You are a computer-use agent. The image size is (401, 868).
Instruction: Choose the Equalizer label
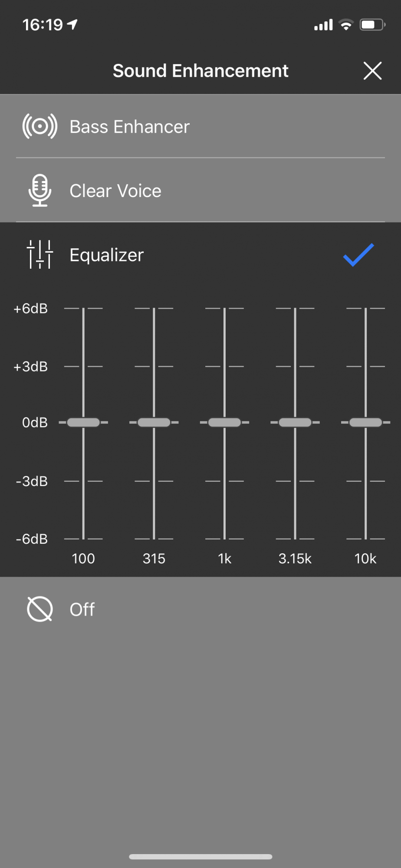(x=107, y=255)
